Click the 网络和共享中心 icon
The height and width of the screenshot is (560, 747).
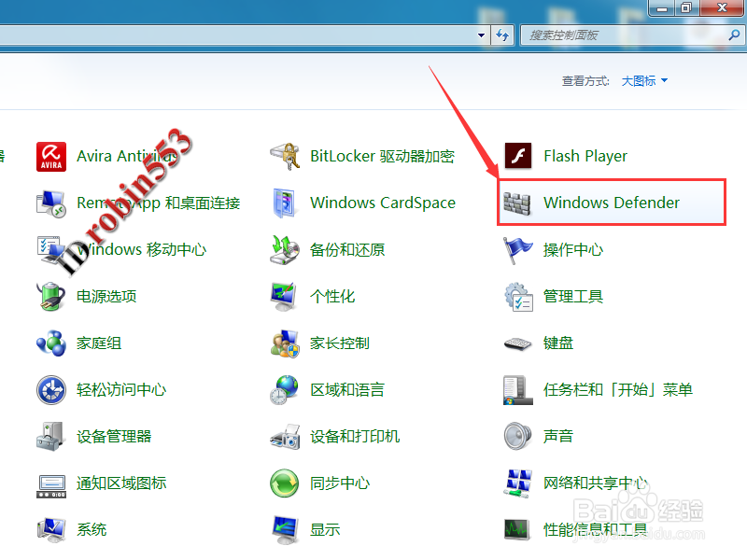518,483
